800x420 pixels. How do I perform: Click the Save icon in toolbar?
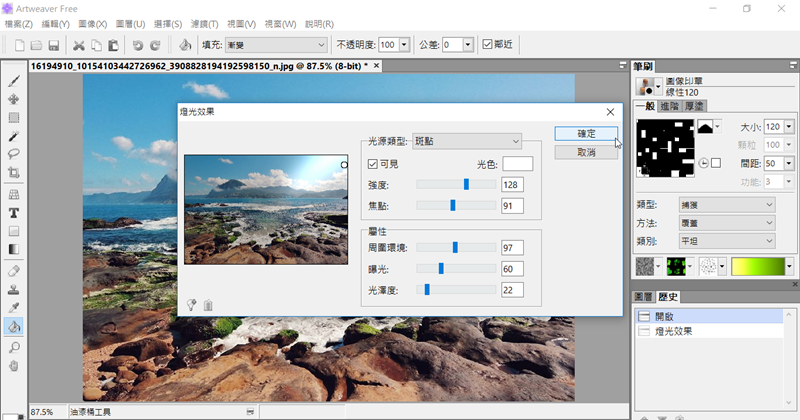53,45
